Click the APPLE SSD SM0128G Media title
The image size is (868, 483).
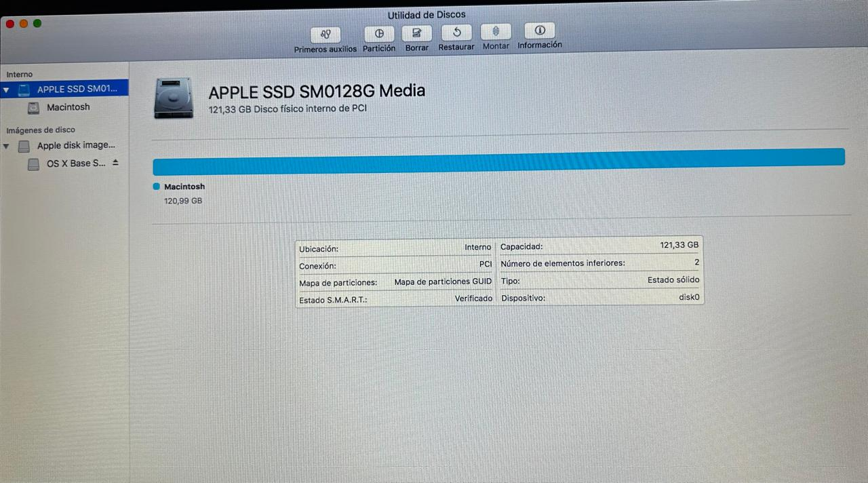click(317, 91)
